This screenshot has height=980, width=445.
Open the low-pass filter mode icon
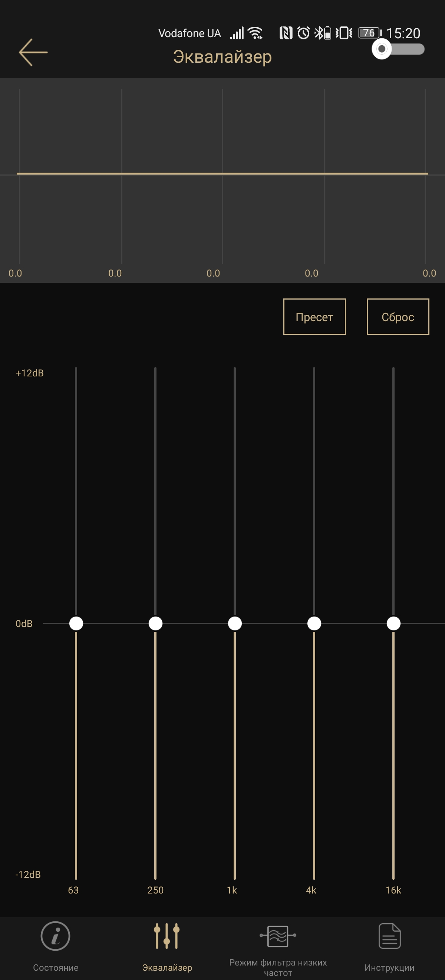point(278,935)
